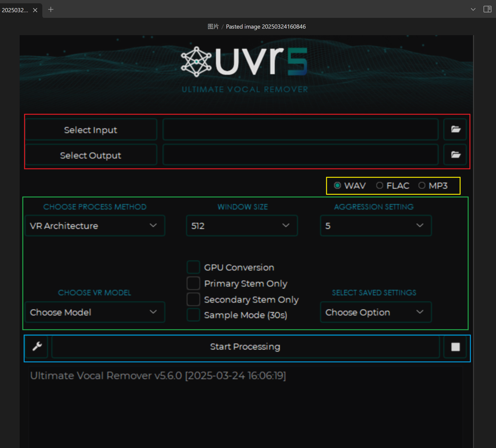Click the Select Input button
Viewport: 496px width, 448px height.
[x=91, y=130]
